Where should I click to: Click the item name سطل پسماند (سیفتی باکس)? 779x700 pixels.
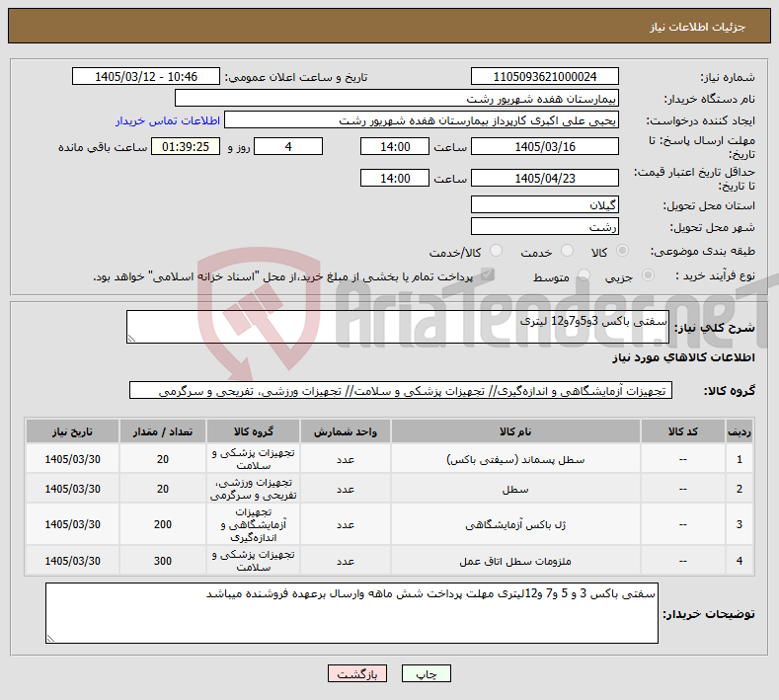point(515,459)
